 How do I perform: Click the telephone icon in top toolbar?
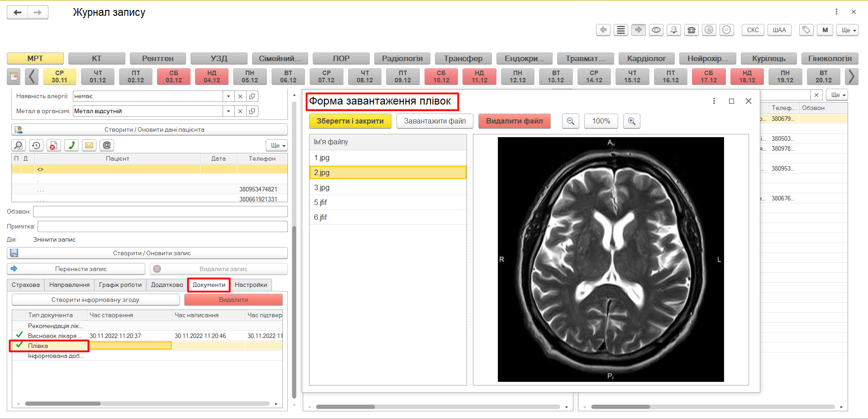(x=691, y=30)
